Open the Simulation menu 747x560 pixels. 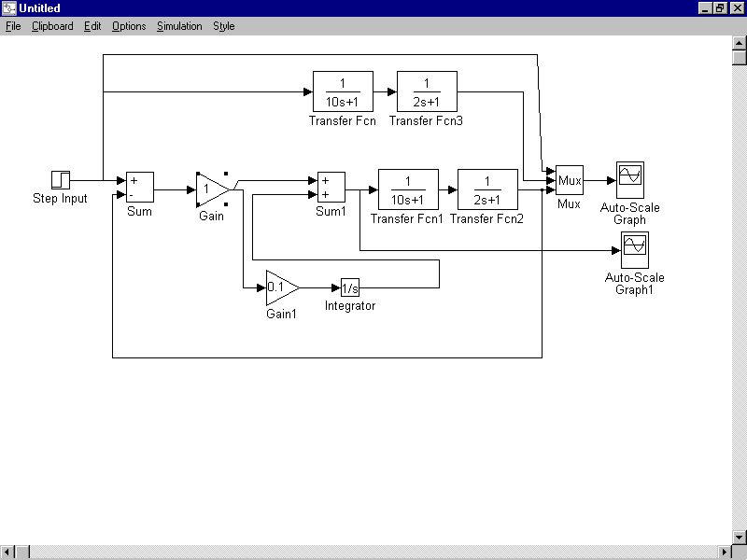(179, 26)
